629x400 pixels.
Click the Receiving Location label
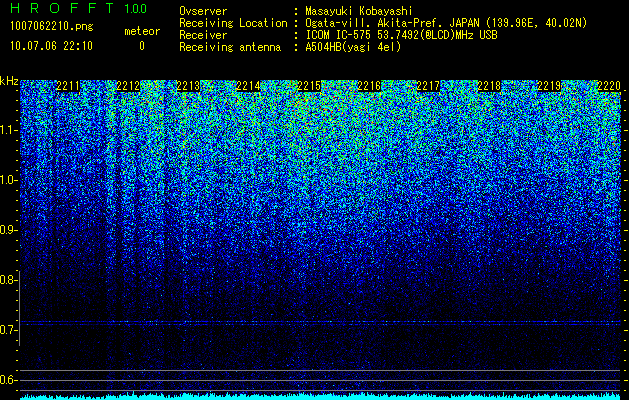[x=233, y=23]
